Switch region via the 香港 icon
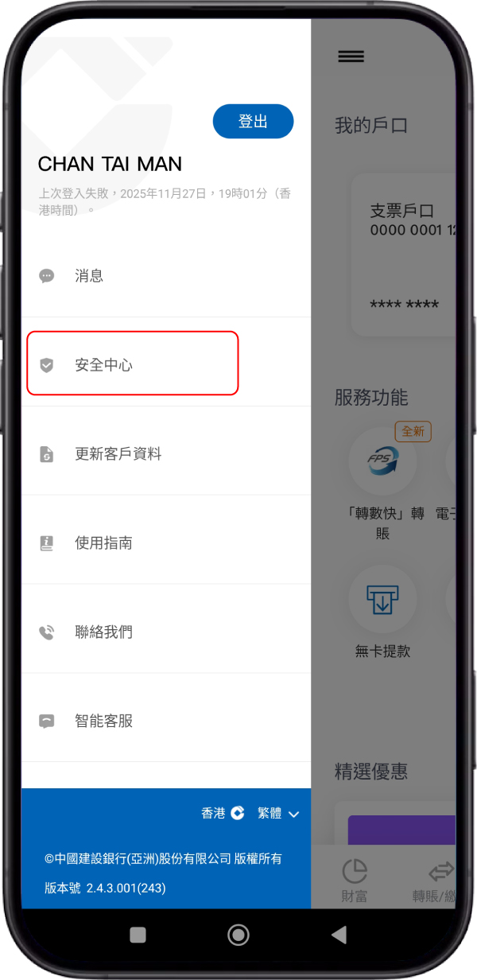The height and width of the screenshot is (980, 477). [x=238, y=813]
